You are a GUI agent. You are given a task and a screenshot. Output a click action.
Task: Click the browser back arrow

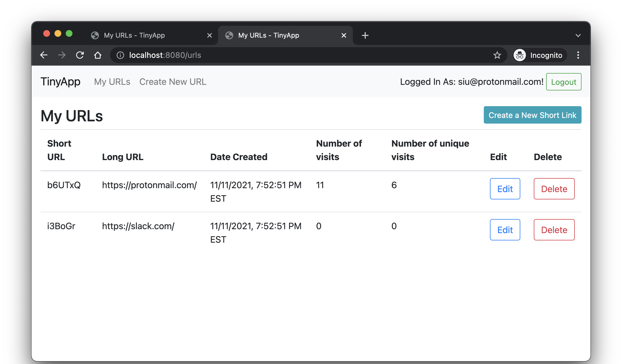point(44,55)
